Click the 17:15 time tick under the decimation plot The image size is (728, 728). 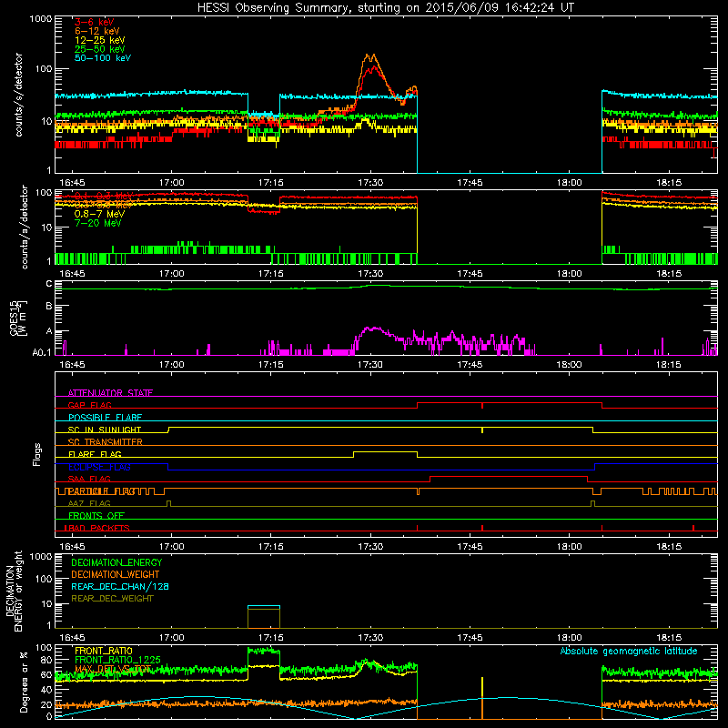(271, 638)
